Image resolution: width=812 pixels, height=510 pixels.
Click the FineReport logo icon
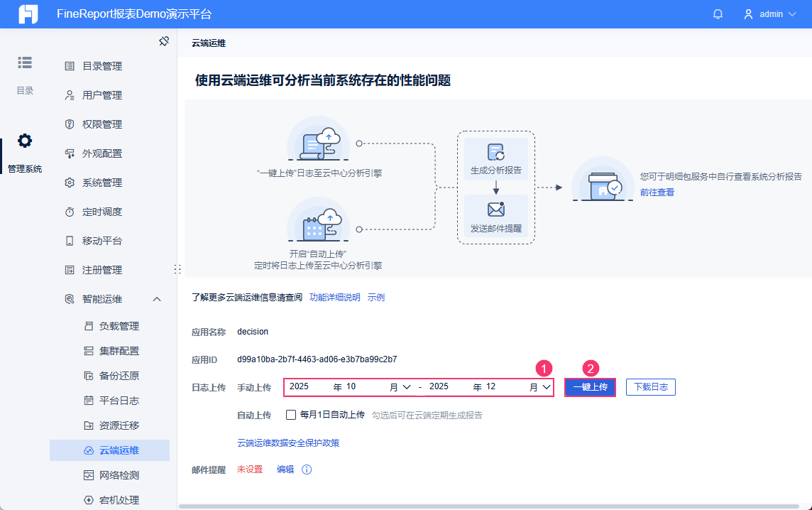28,14
